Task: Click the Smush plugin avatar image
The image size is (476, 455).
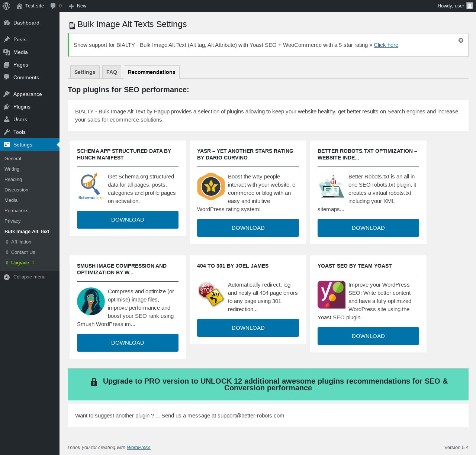Action: (91, 301)
